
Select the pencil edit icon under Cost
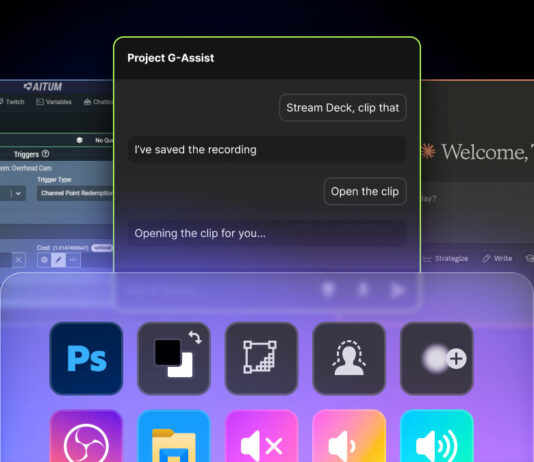coord(58,260)
